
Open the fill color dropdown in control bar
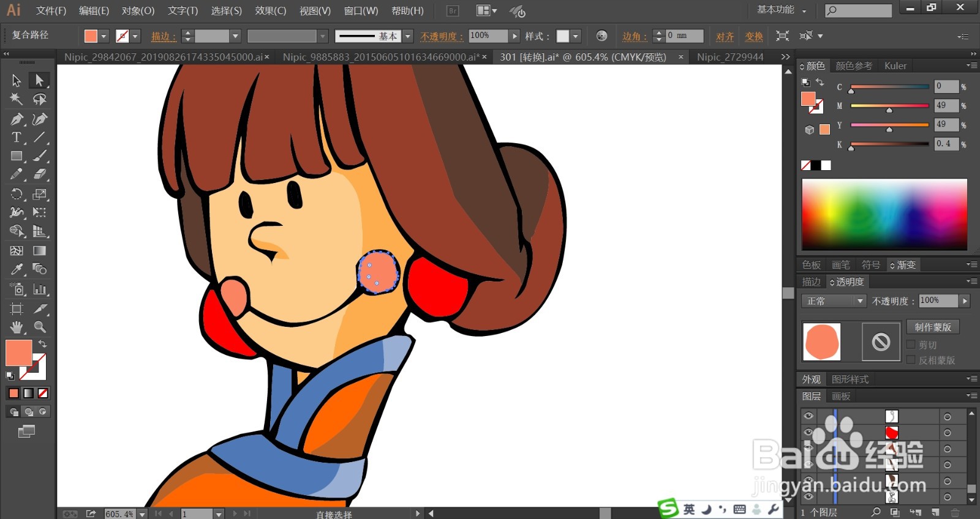(104, 36)
